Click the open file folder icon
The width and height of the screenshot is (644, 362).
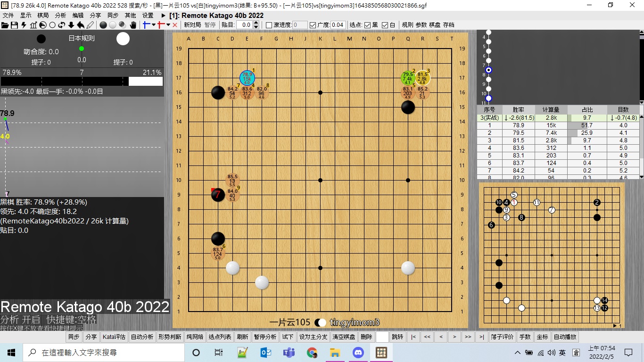[5, 25]
